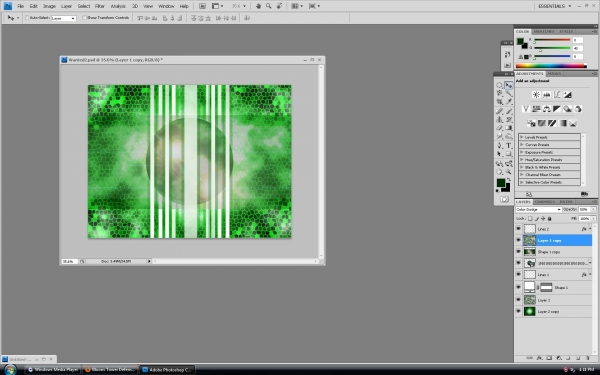
Task: Pick the Eyedropper tool
Action: pyautogui.click(x=509, y=102)
